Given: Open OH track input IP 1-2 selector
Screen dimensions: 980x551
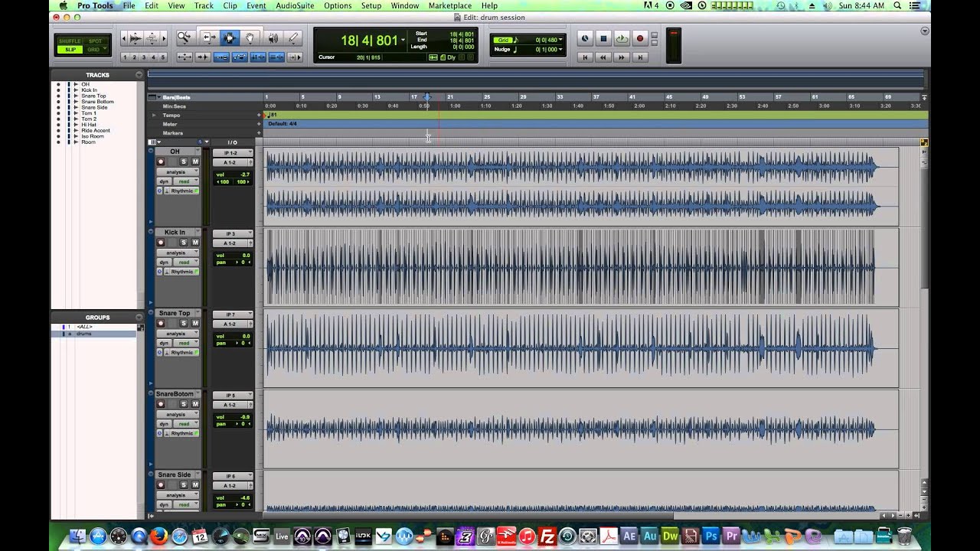Looking at the screenshot, I should point(233,153).
